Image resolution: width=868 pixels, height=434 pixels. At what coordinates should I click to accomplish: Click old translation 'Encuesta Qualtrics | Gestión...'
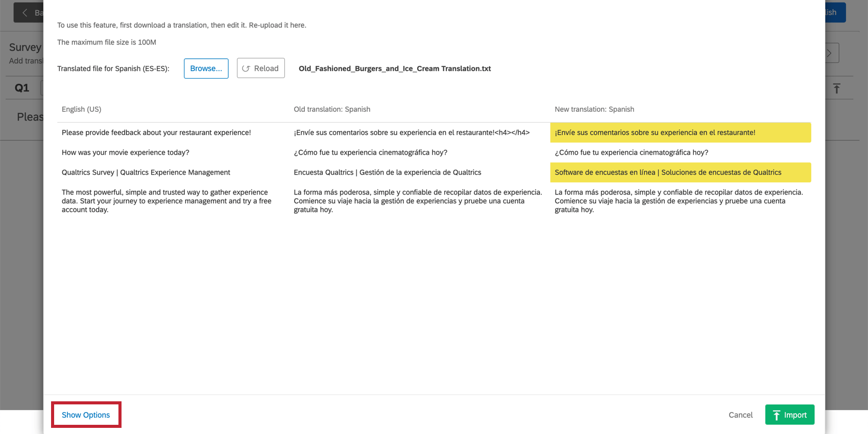(x=388, y=172)
